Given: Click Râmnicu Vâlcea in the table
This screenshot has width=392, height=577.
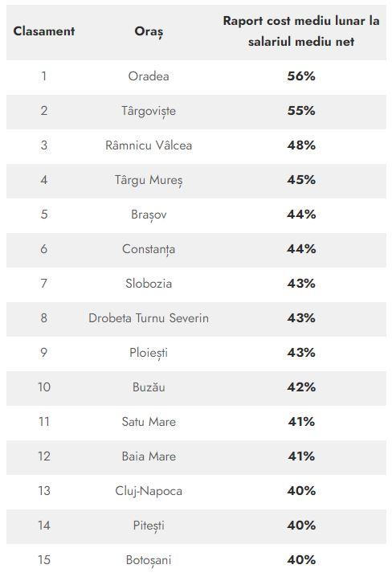Looking at the screenshot, I should click(x=149, y=145).
